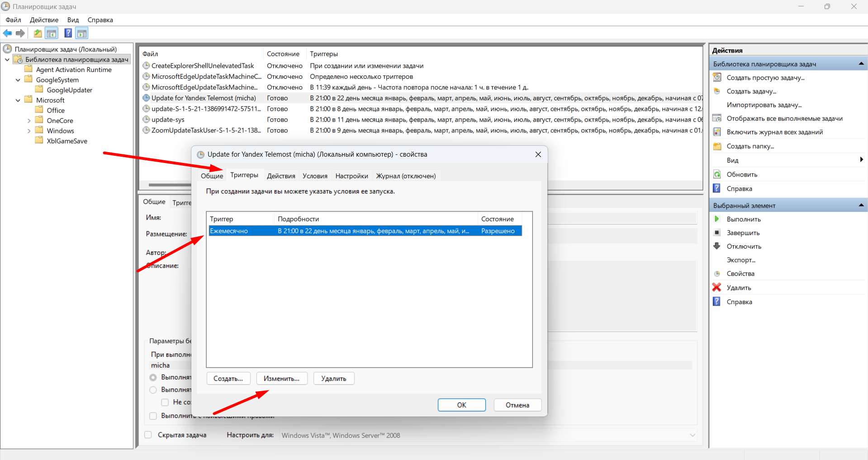Collapse the "Библиотека планировщика задач" tree node chevron
The width and height of the screenshot is (868, 460).
[7, 59]
